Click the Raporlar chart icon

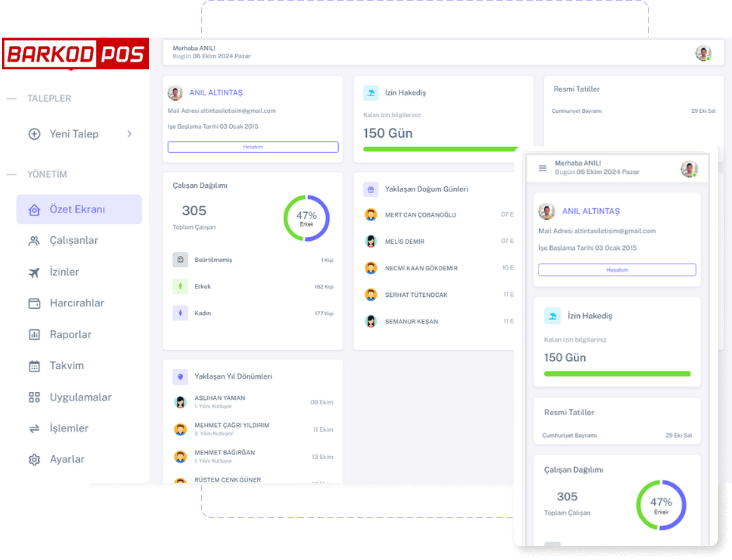(34, 335)
